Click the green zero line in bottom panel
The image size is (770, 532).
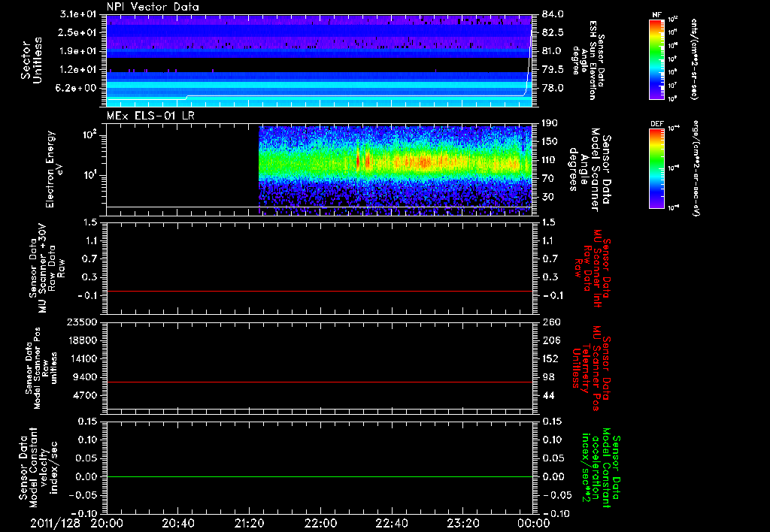(x=320, y=477)
